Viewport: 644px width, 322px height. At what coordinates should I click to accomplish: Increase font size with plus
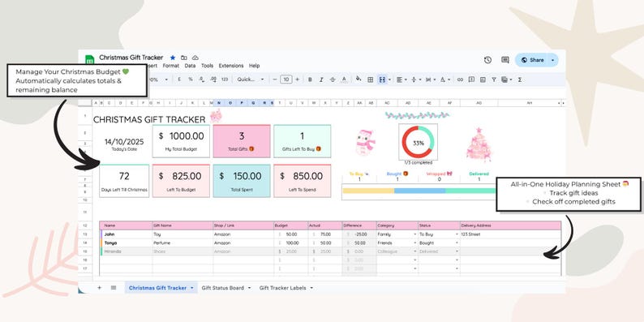[x=298, y=79]
